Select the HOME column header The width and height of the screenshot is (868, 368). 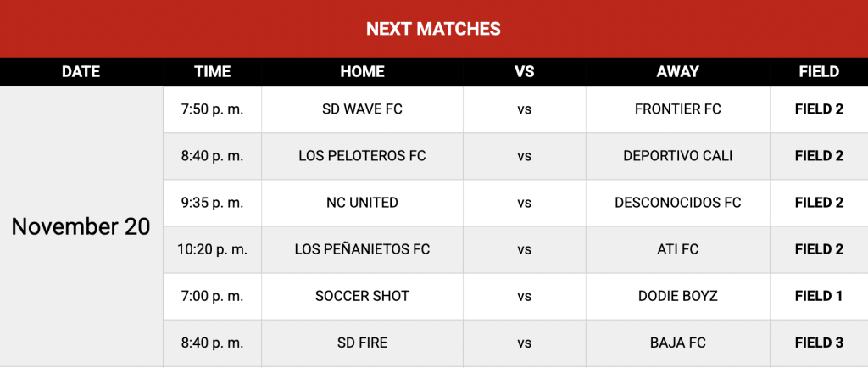[362, 72]
